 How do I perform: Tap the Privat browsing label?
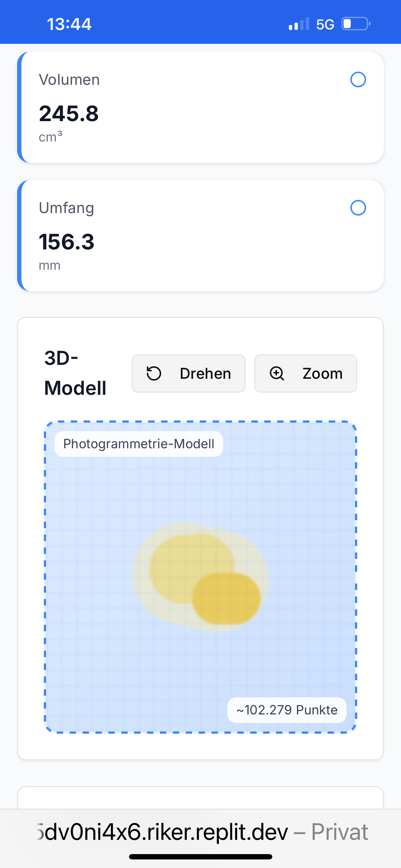tap(339, 832)
